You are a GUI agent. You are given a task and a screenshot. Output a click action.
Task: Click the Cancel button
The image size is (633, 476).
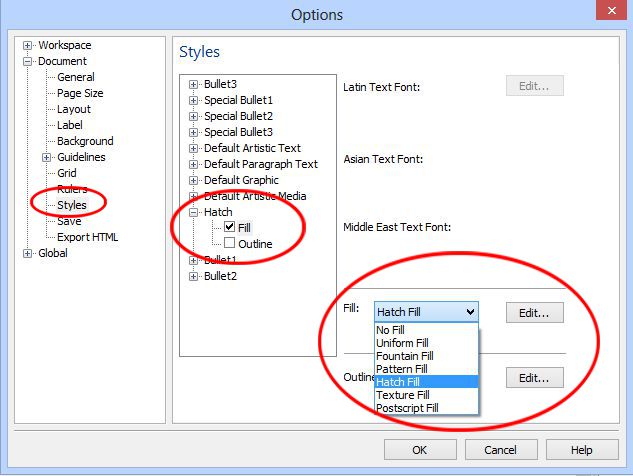501,450
